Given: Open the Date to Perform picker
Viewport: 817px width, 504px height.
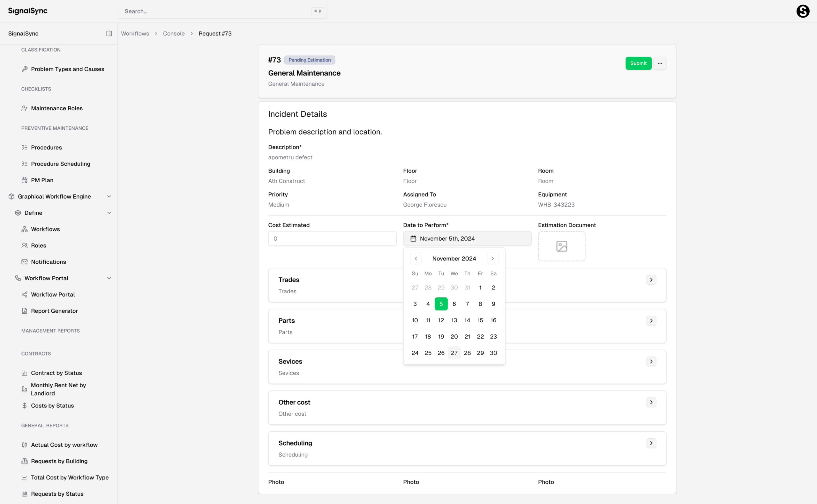Looking at the screenshot, I should tap(467, 239).
